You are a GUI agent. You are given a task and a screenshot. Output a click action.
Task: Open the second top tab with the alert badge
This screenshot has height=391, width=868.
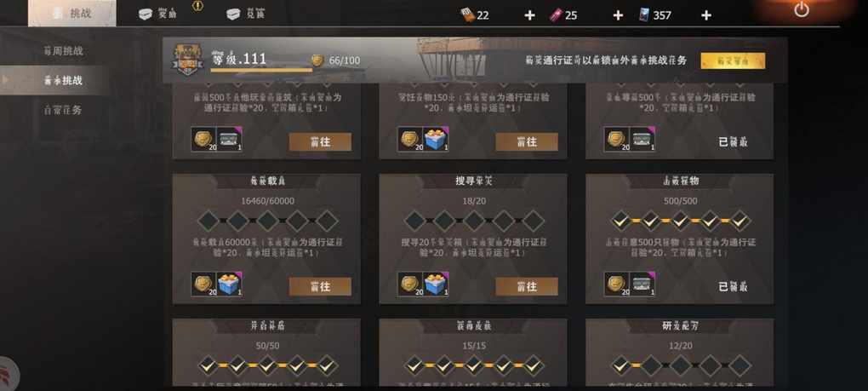coord(158,14)
